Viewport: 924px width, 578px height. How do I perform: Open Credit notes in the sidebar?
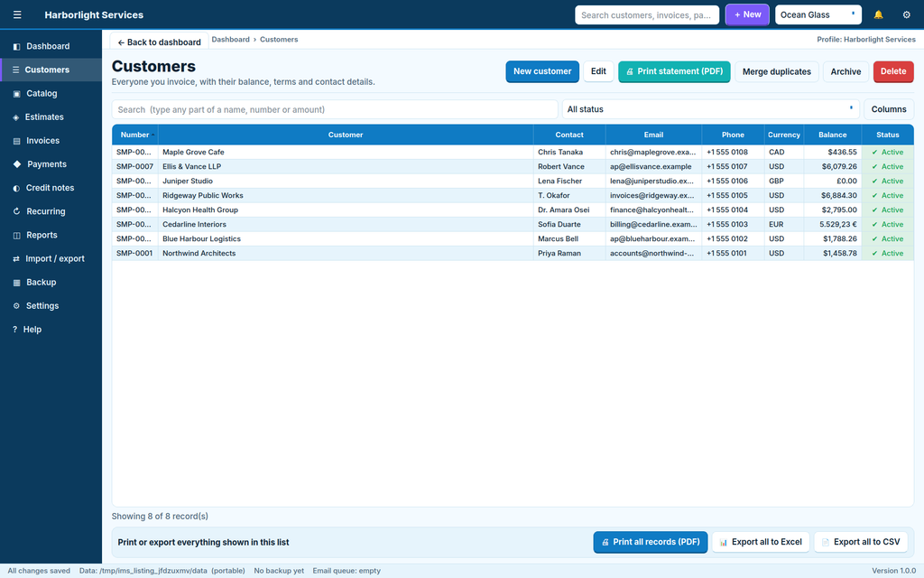pos(51,188)
